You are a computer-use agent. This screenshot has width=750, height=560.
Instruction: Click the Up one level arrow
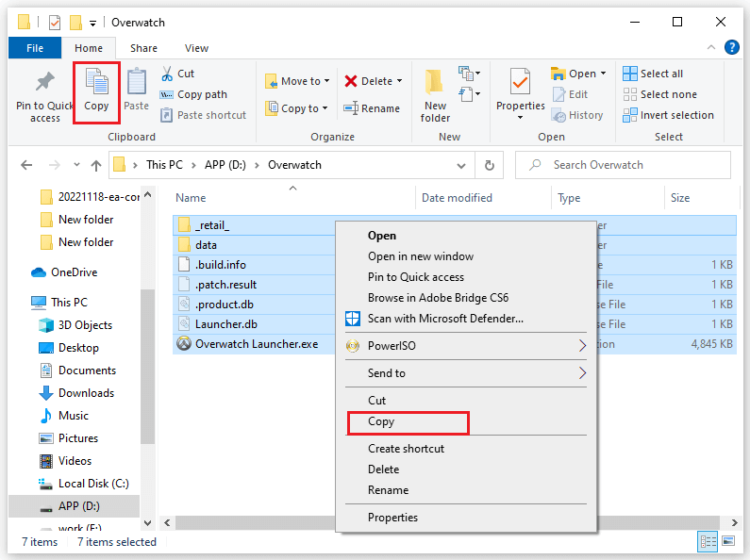pyautogui.click(x=96, y=165)
